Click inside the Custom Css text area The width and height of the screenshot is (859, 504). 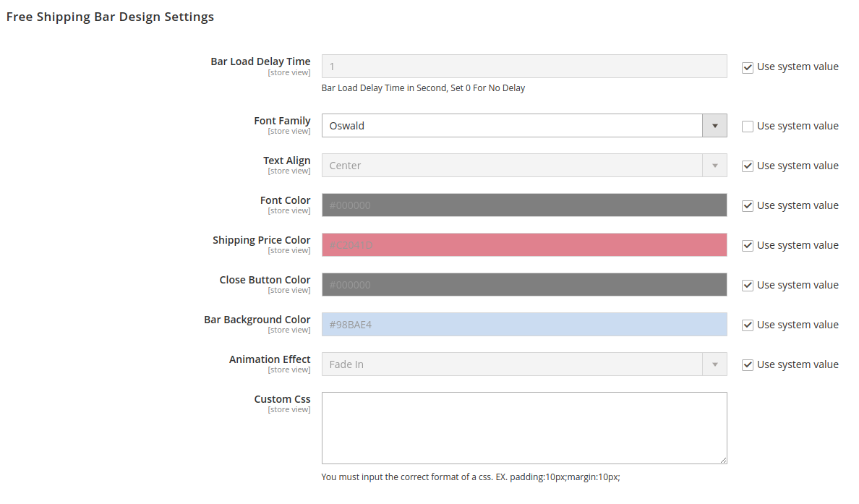524,428
